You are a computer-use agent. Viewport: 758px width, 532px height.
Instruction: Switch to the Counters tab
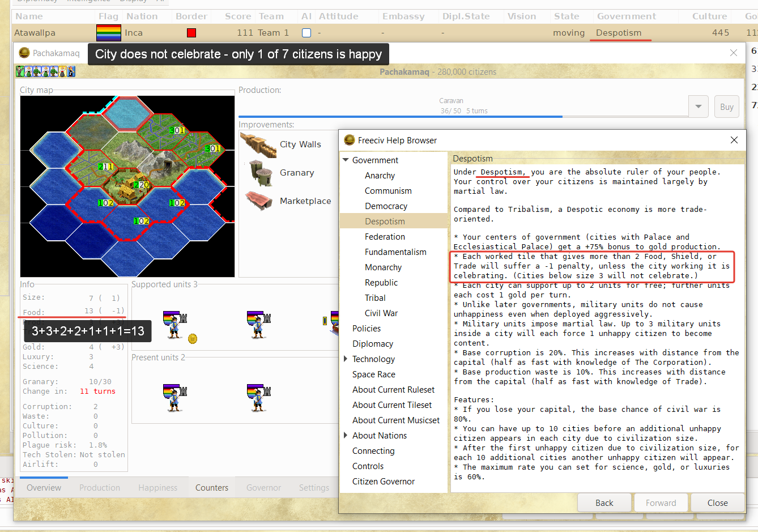click(212, 487)
